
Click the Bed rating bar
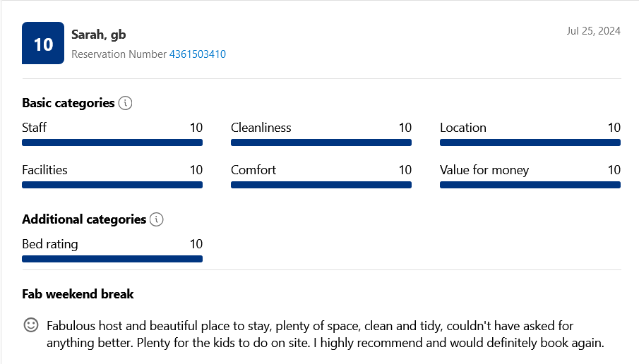pos(112,259)
